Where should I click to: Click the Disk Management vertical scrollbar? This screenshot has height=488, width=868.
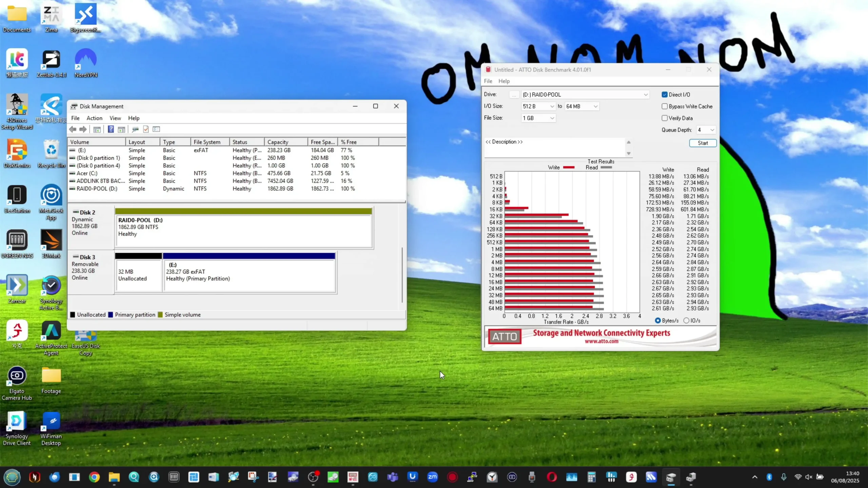[x=402, y=275]
